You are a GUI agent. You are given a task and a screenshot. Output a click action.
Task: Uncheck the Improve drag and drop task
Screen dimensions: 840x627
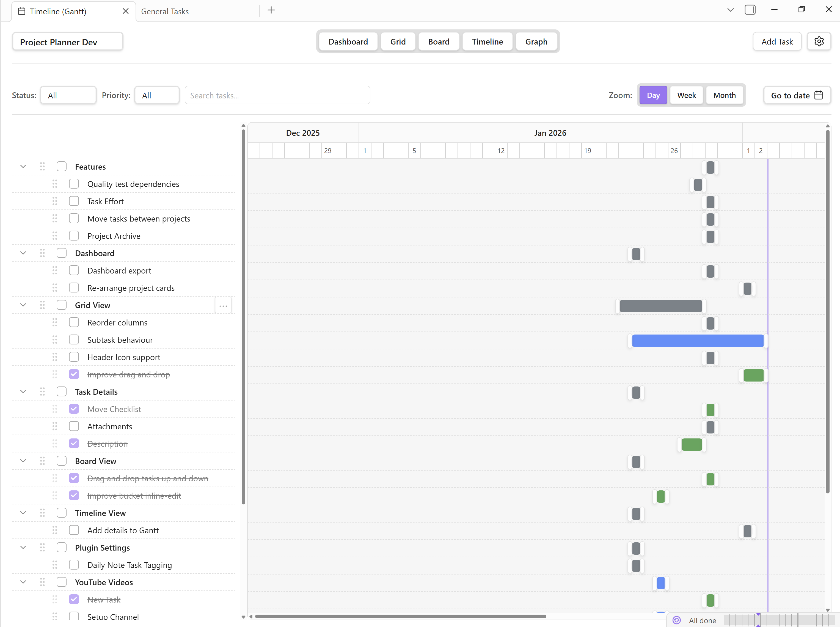point(74,375)
